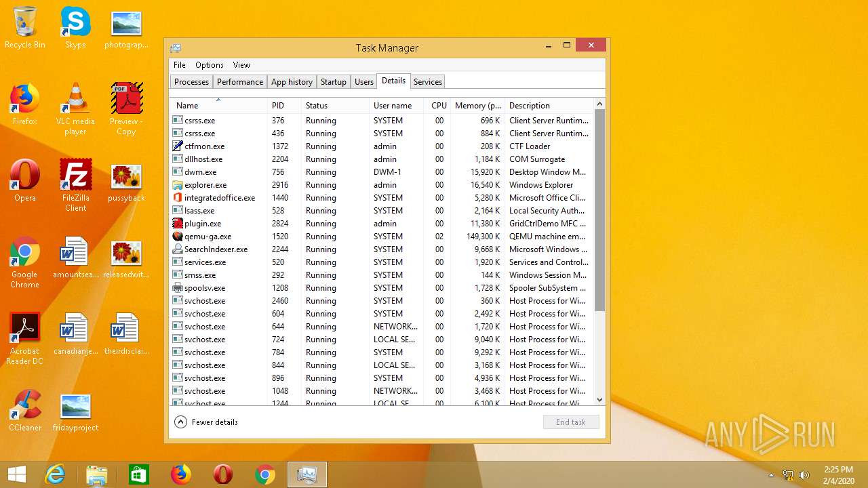The height and width of the screenshot is (488, 868).
Task: Sort by the Status column header
Action: tap(335, 106)
